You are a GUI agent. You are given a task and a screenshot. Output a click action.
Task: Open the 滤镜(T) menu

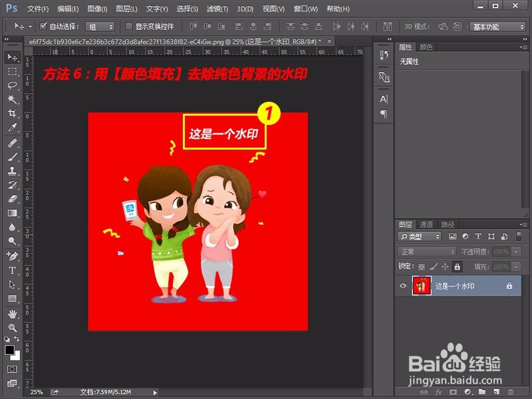pos(217,9)
